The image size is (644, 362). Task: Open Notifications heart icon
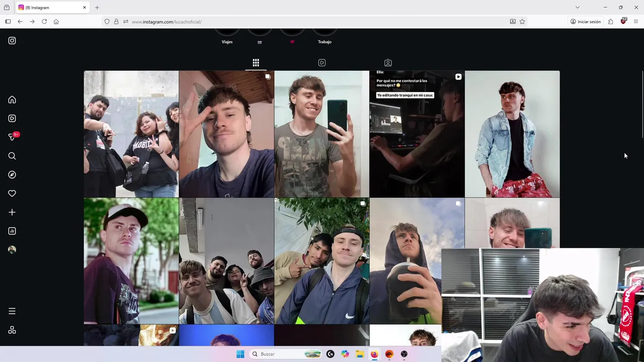pyautogui.click(x=12, y=194)
